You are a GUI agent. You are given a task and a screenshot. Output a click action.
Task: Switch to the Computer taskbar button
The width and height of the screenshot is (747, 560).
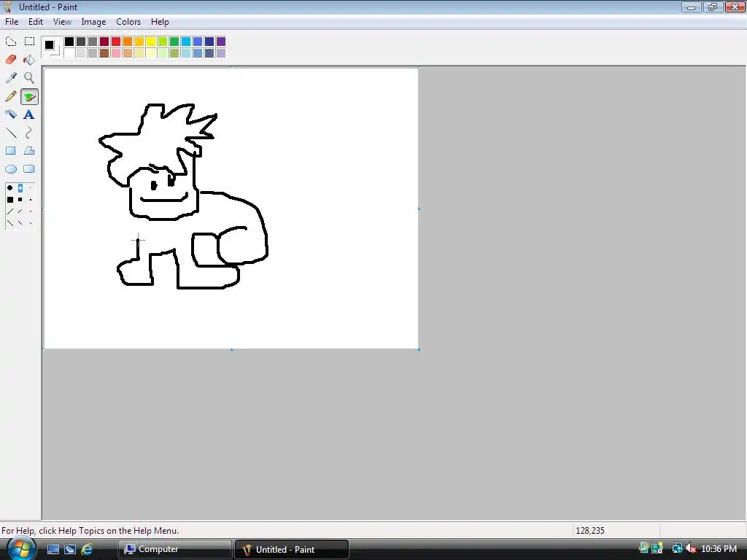[x=175, y=549]
